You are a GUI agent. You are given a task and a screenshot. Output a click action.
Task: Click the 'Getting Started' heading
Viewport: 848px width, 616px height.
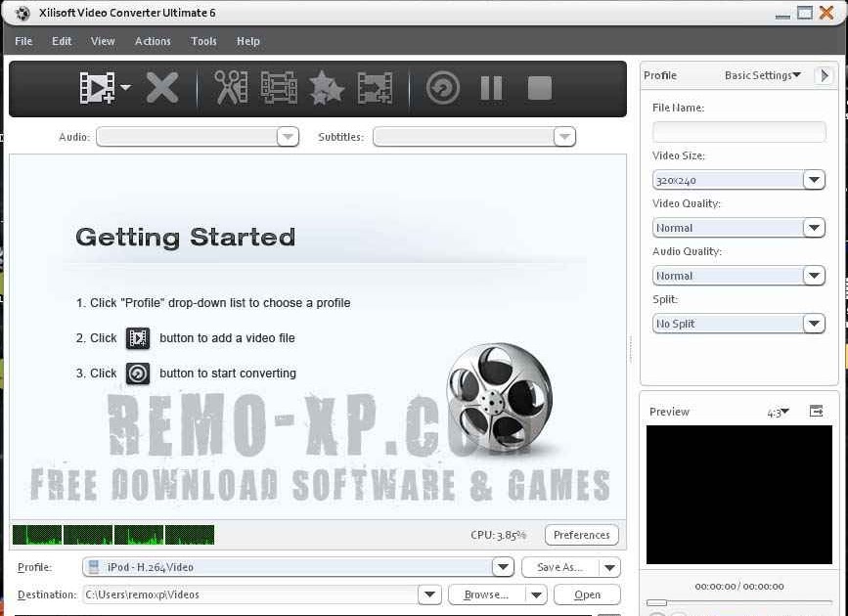186,237
